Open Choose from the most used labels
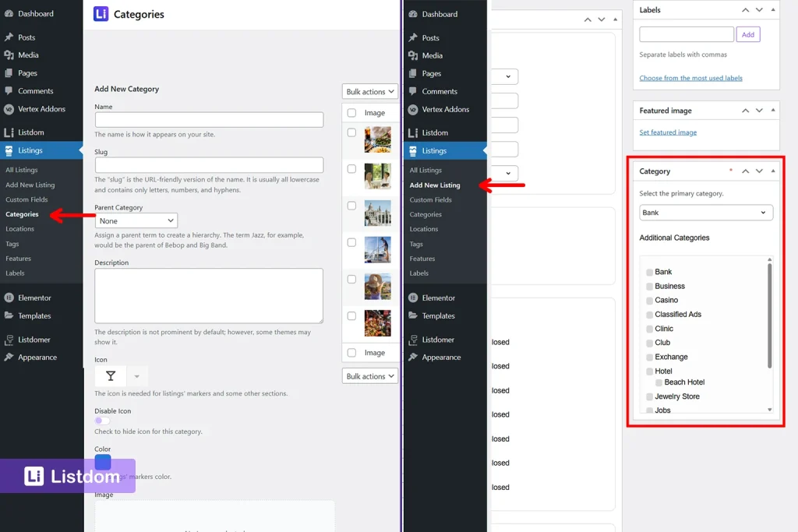The image size is (798, 532). tap(692, 78)
